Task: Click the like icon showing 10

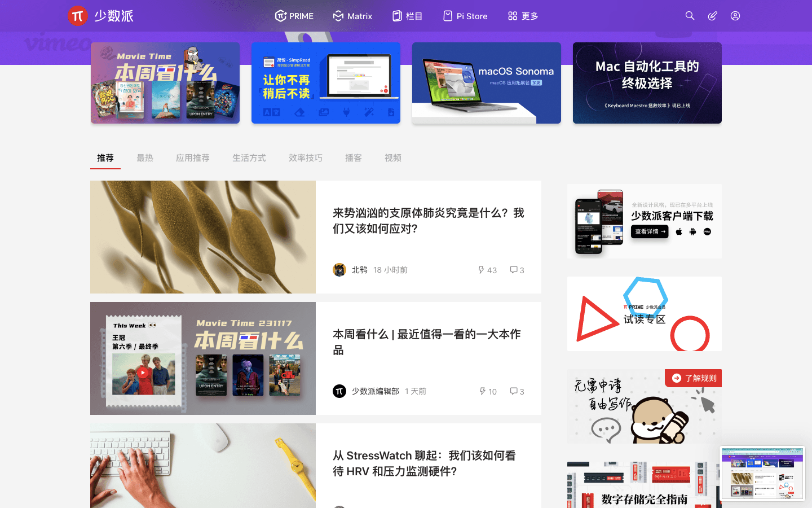Action: click(482, 391)
